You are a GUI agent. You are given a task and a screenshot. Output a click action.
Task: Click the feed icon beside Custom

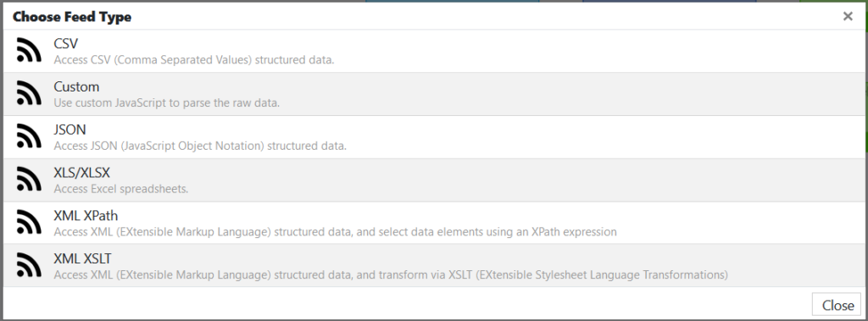click(x=29, y=93)
